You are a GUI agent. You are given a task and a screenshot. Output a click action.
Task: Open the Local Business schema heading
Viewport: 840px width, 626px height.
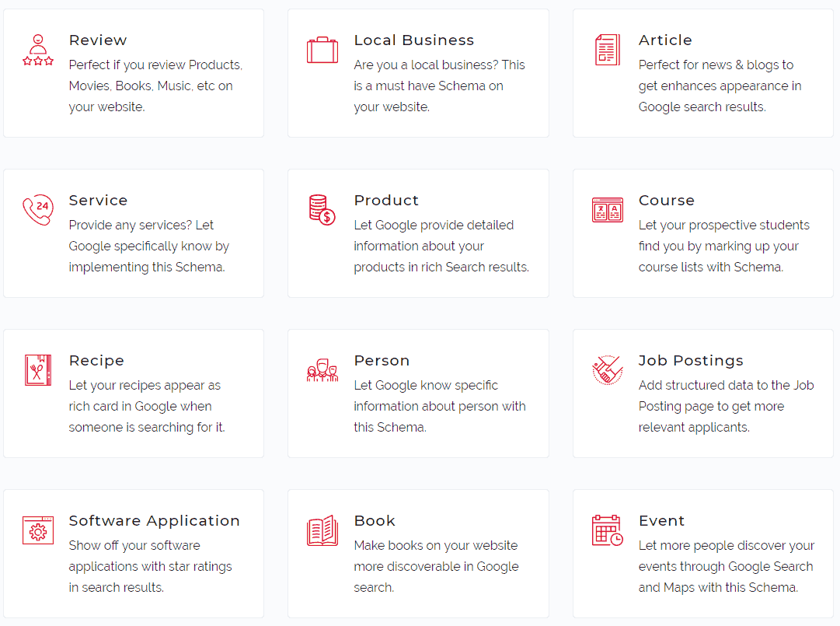(413, 40)
